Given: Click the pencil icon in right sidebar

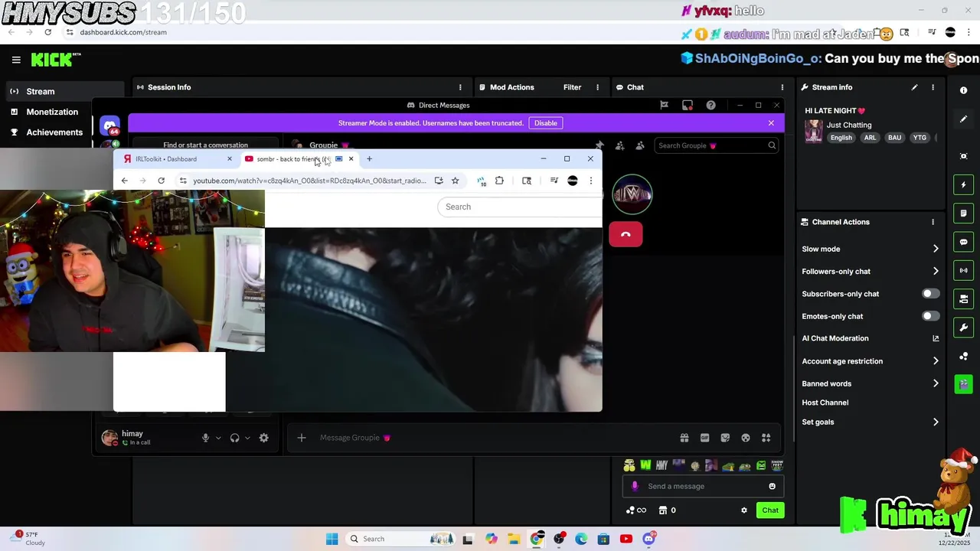Looking at the screenshot, I should coord(963,119).
